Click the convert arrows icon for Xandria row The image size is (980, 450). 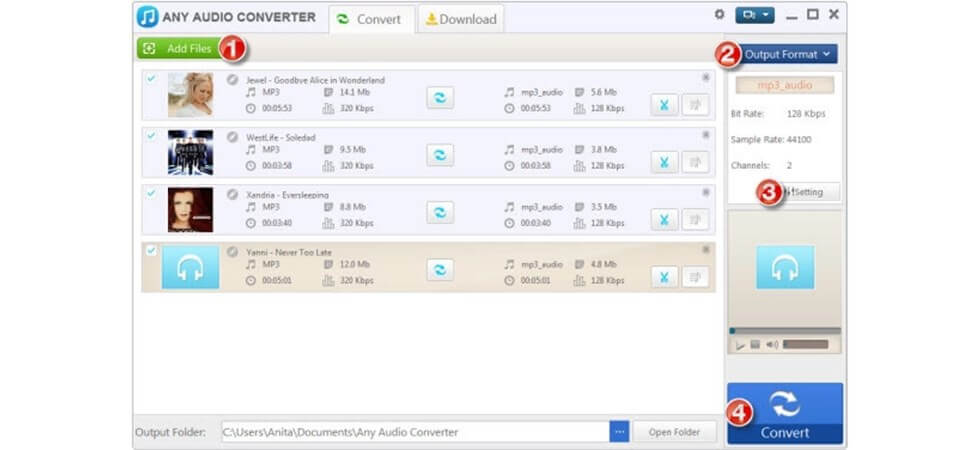[440, 212]
